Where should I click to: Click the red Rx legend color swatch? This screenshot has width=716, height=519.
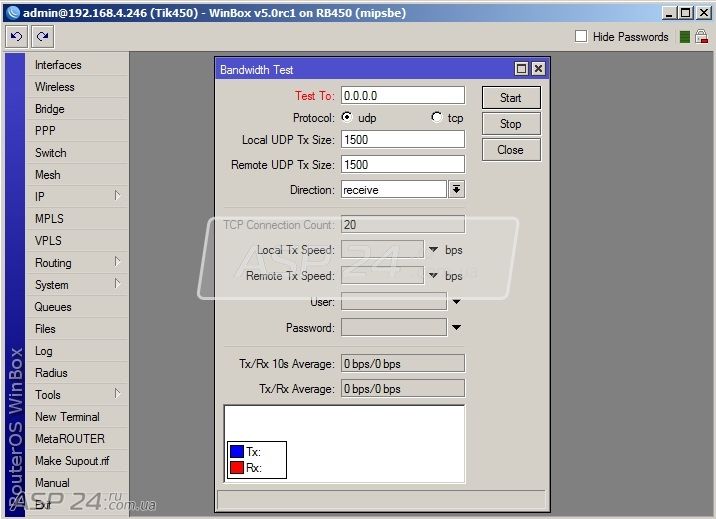237,467
